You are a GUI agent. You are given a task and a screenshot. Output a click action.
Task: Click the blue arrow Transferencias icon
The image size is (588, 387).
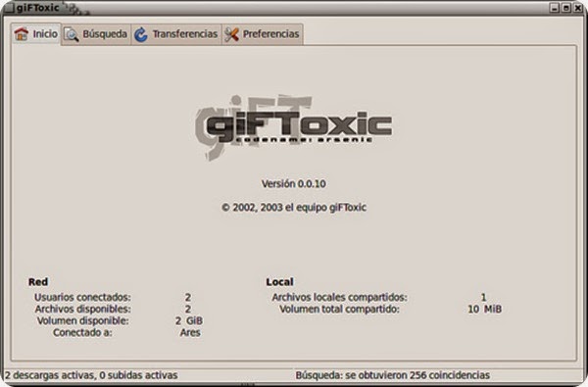tap(141, 34)
